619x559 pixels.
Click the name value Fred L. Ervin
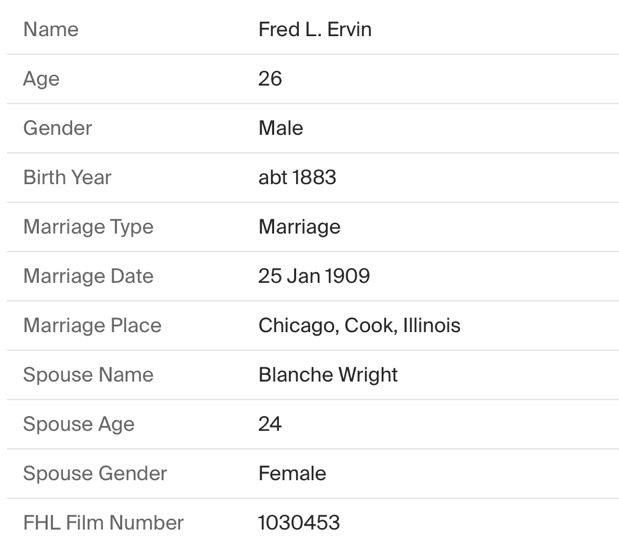pyautogui.click(x=314, y=30)
